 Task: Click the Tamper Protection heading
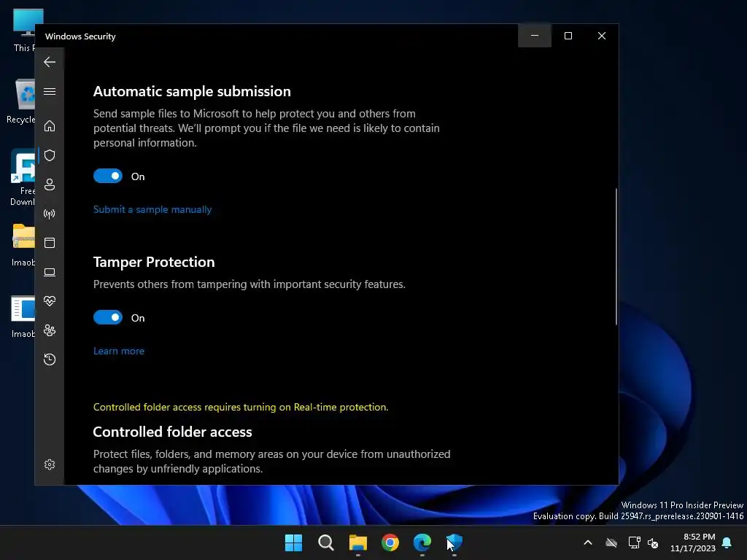[154, 262]
